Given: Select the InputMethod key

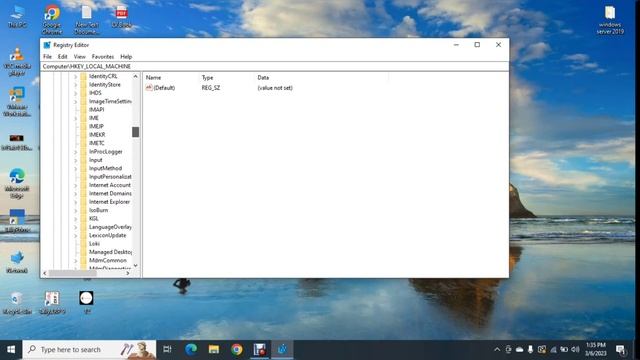Looking at the screenshot, I should [x=105, y=168].
